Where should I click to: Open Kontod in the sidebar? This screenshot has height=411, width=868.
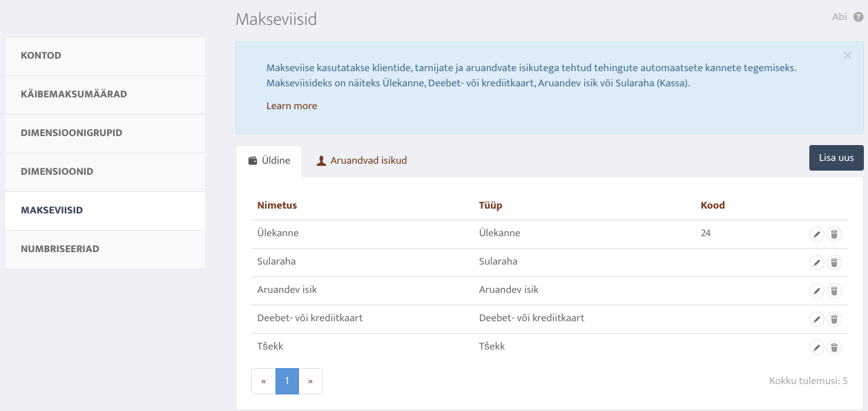click(x=105, y=56)
